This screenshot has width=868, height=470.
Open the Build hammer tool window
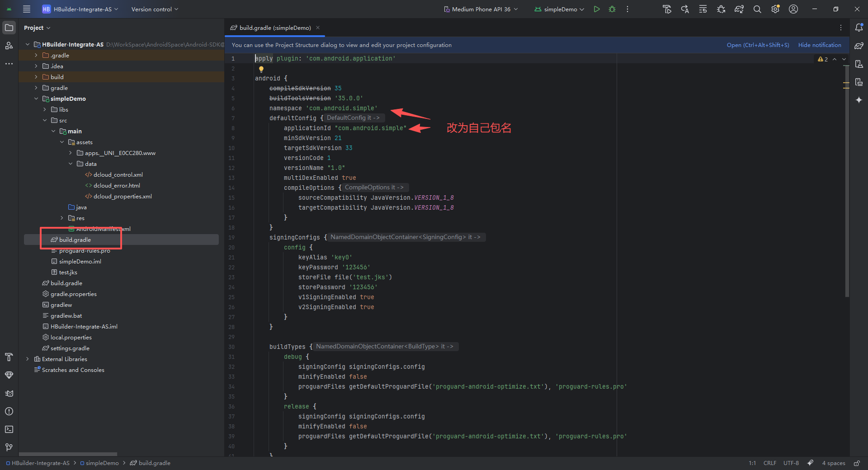point(9,357)
